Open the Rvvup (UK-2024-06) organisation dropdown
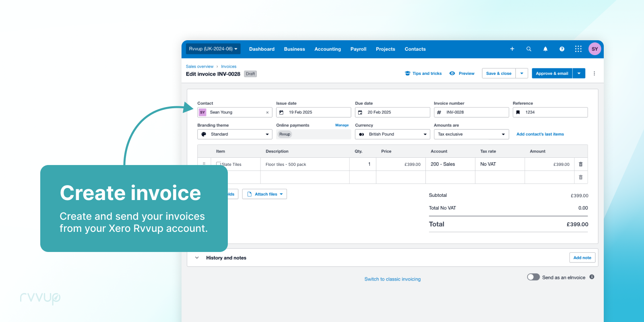This screenshot has width=644, height=322. click(x=213, y=49)
